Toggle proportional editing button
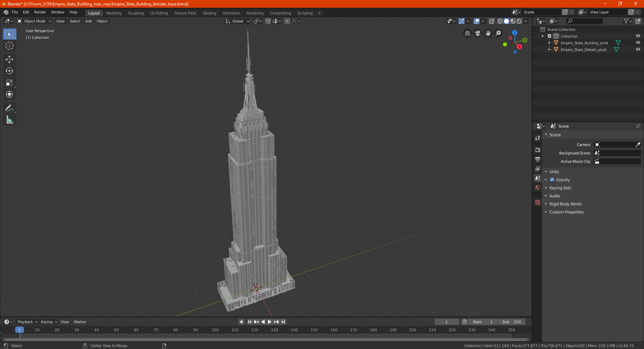The height and width of the screenshot is (349, 644). point(287,21)
